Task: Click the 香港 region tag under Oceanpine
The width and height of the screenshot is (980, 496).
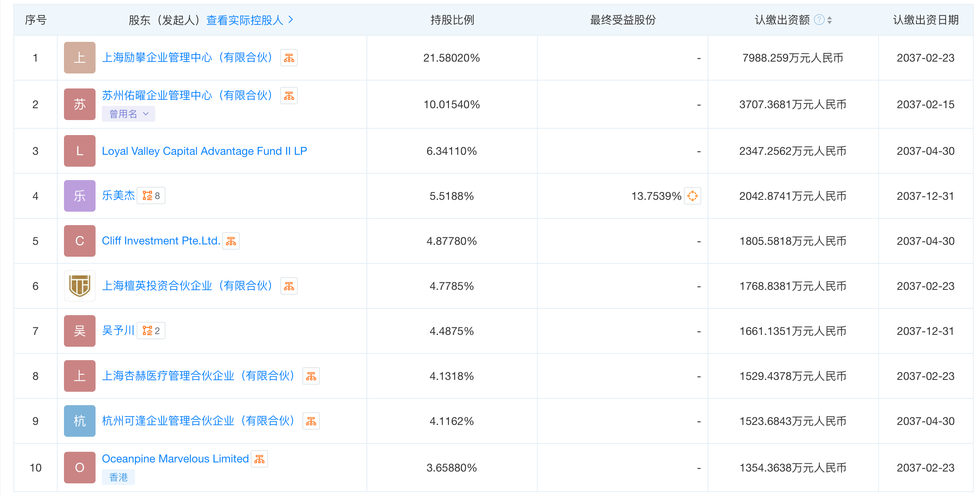Action: (x=118, y=477)
